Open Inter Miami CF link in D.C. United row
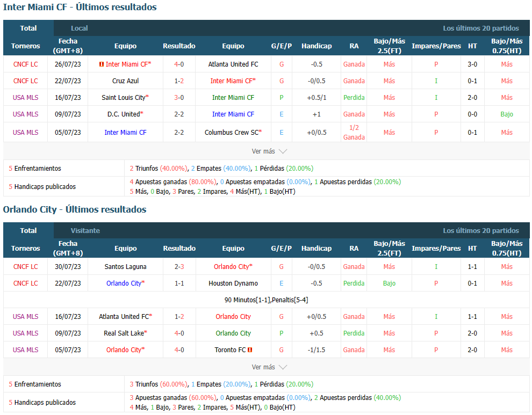Image resolution: width=532 pixels, height=415 pixels. coord(233,114)
